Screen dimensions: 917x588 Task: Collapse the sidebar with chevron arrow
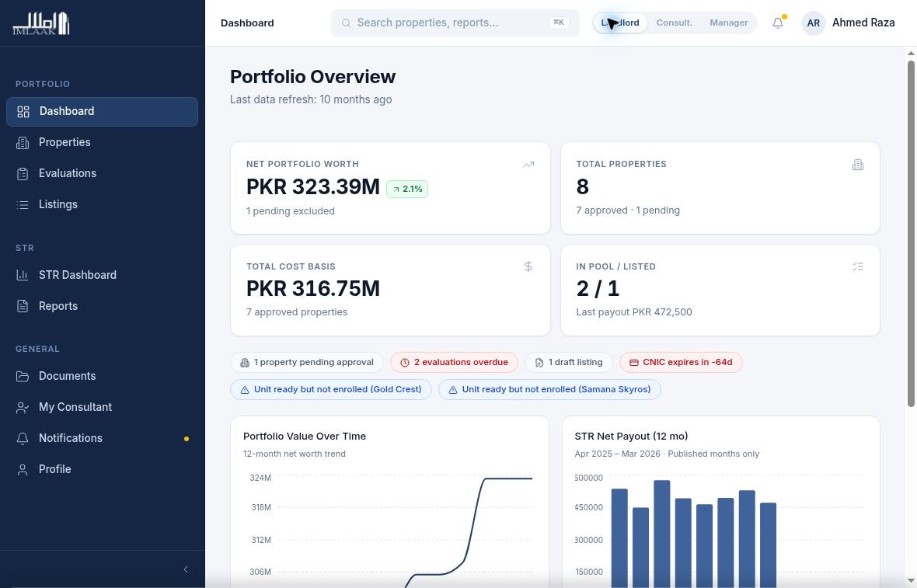[x=186, y=569]
